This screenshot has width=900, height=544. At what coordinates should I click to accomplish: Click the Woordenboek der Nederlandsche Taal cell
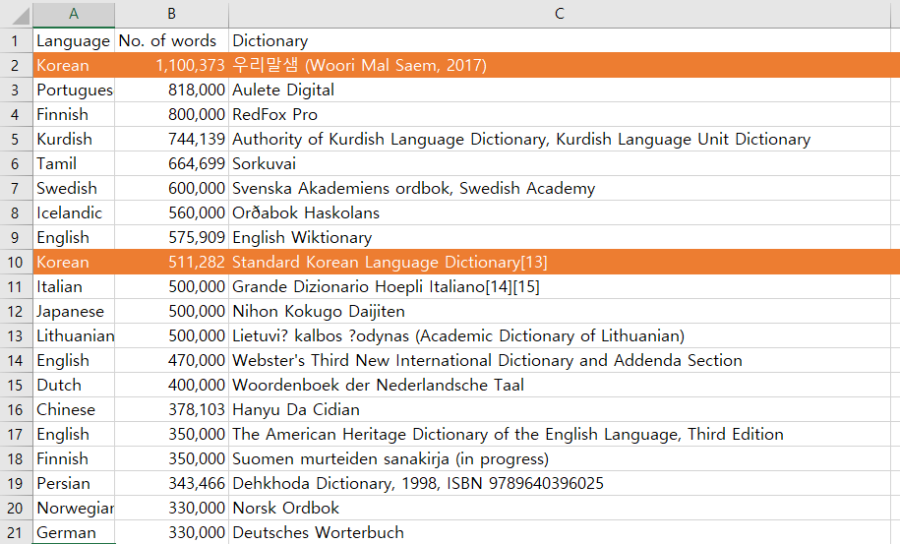559,385
